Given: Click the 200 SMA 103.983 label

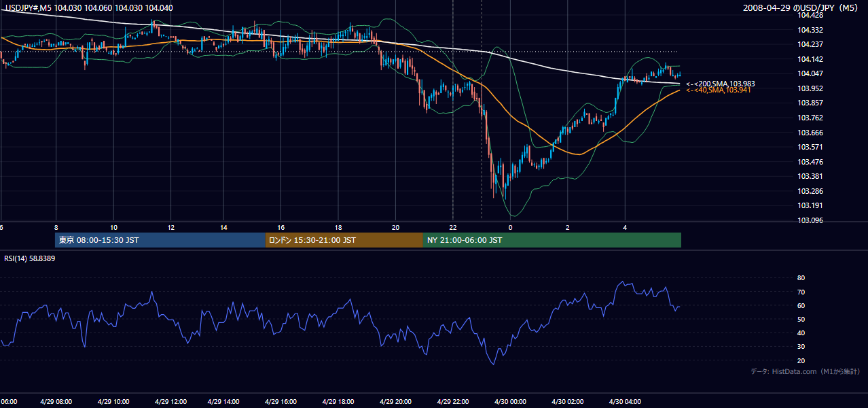Looking at the screenshot, I should 721,84.
